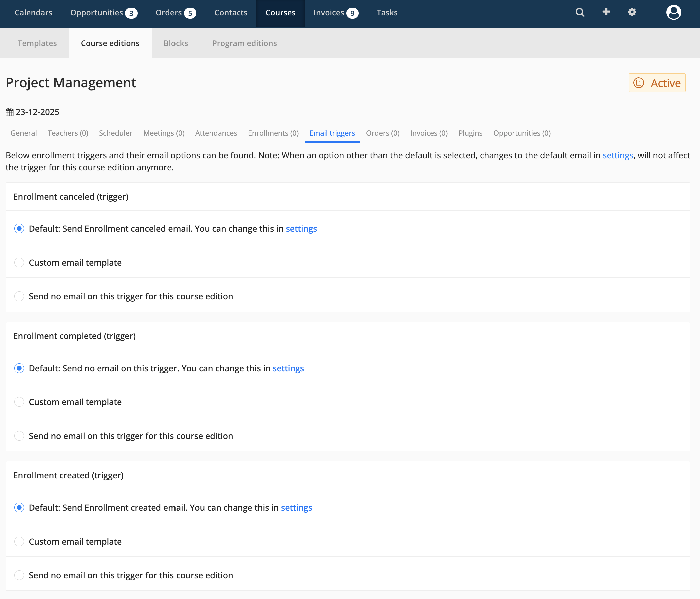Image resolution: width=700 pixels, height=599 pixels.
Task: Open the user profile avatar icon
Action: pyautogui.click(x=673, y=12)
